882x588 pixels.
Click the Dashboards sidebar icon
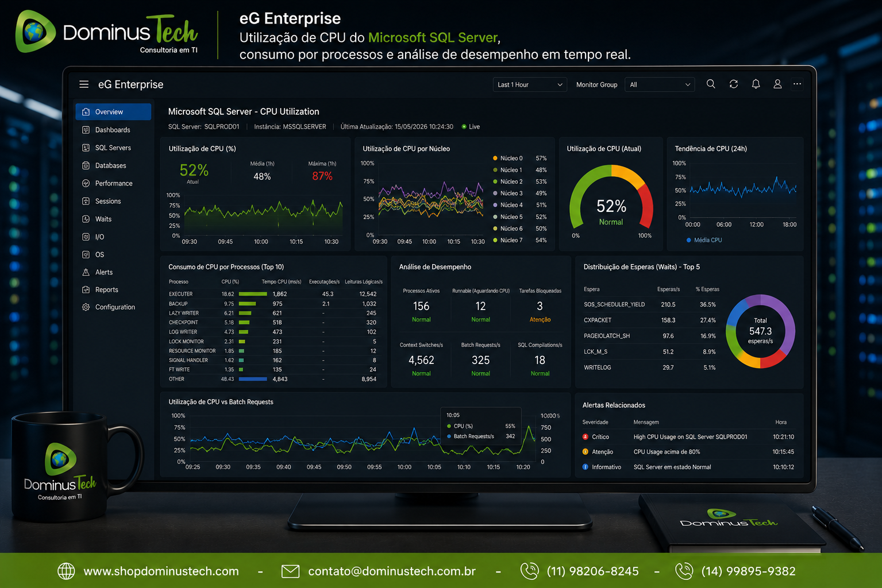86,130
